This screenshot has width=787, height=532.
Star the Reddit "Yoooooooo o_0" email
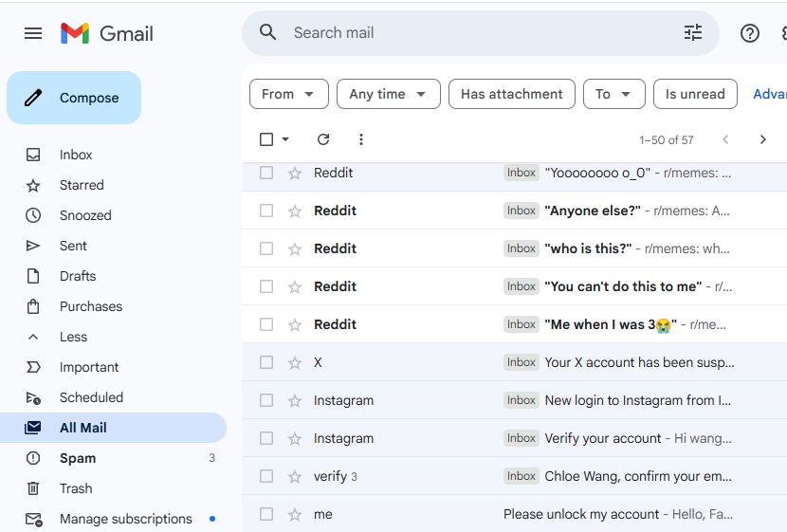tap(295, 174)
